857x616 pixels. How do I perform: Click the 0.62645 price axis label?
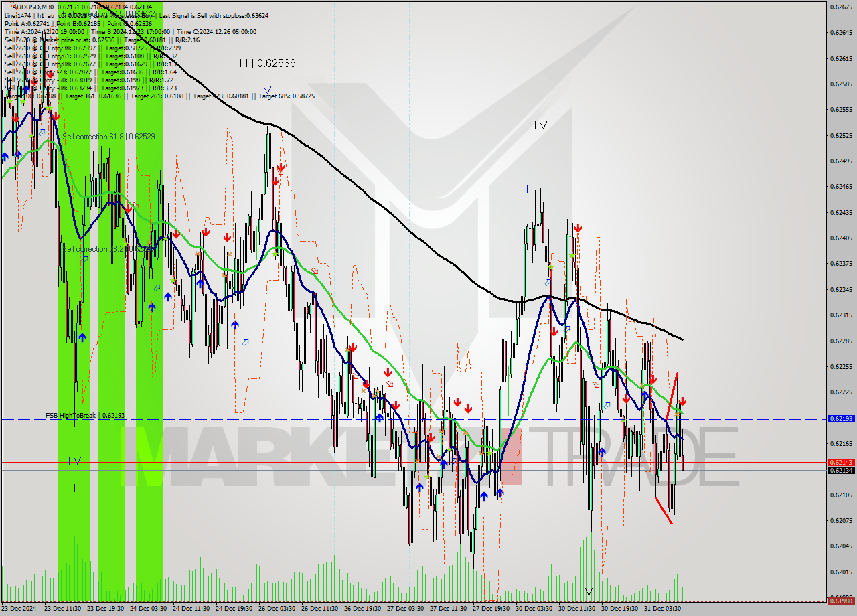(840, 32)
